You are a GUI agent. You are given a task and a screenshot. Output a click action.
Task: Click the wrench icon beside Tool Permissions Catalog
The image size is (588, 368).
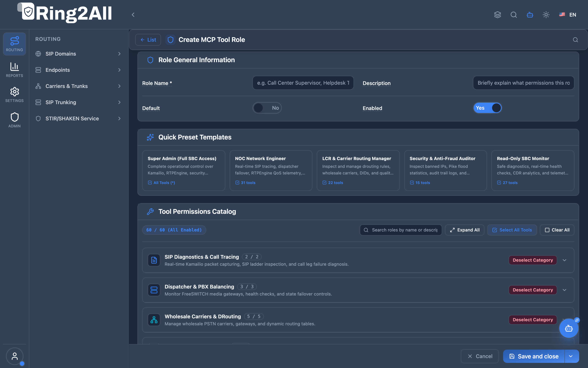coord(150,211)
